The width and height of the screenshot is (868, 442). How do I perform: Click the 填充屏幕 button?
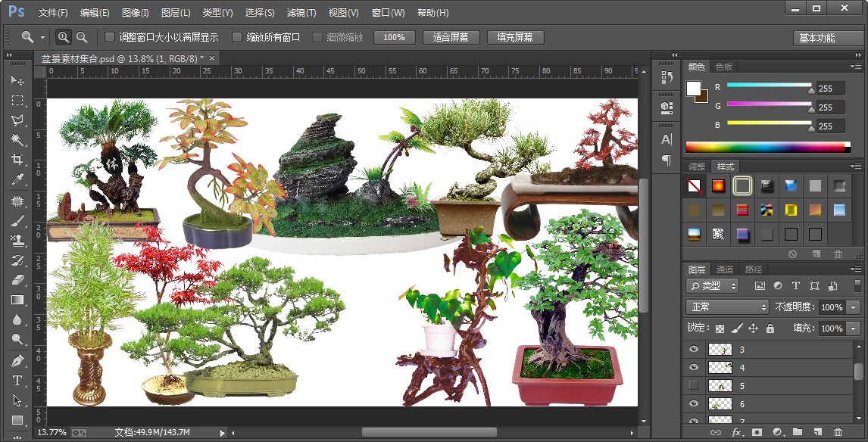[x=514, y=37]
